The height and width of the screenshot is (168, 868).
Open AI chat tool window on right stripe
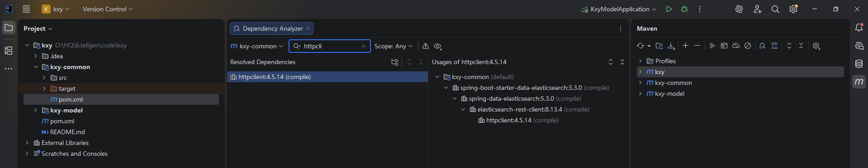[x=859, y=46]
